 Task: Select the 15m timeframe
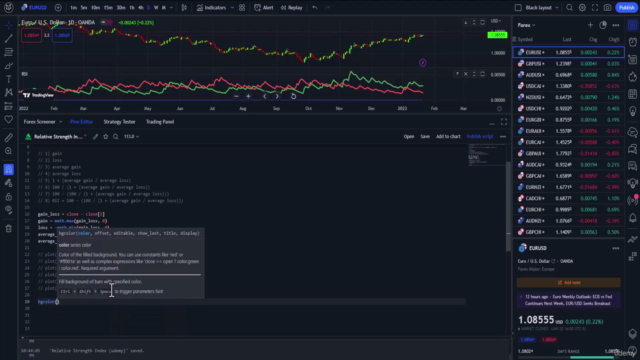[108, 7]
